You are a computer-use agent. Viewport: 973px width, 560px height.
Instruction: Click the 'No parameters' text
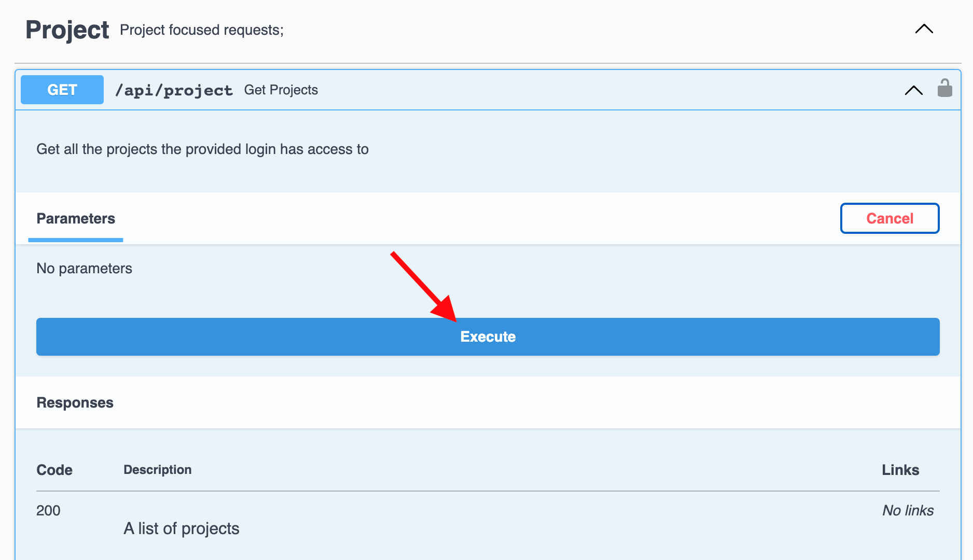tap(84, 269)
